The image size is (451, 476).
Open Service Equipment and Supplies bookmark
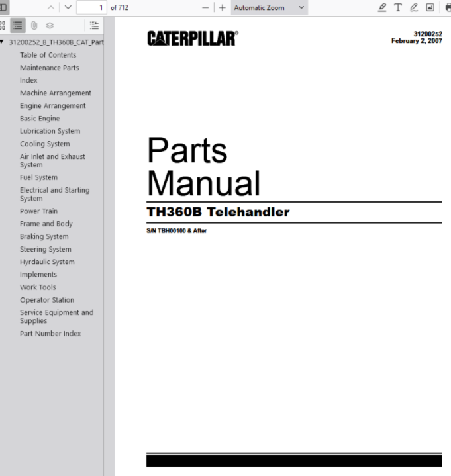(x=56, y=317)
